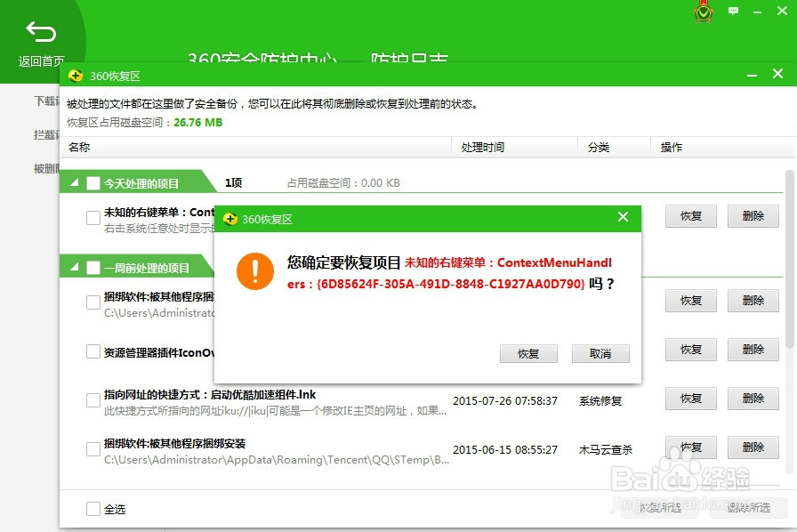This screenshot has width=797, height=532.
Task: Delete the first 捆绑软件 row item
Action: click(x=753, y=301)
